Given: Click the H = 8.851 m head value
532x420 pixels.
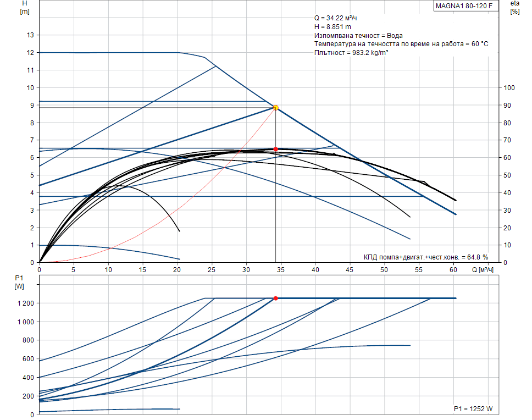Looking at the screenshot, I should pyautogui.click(x=333, y=26).
